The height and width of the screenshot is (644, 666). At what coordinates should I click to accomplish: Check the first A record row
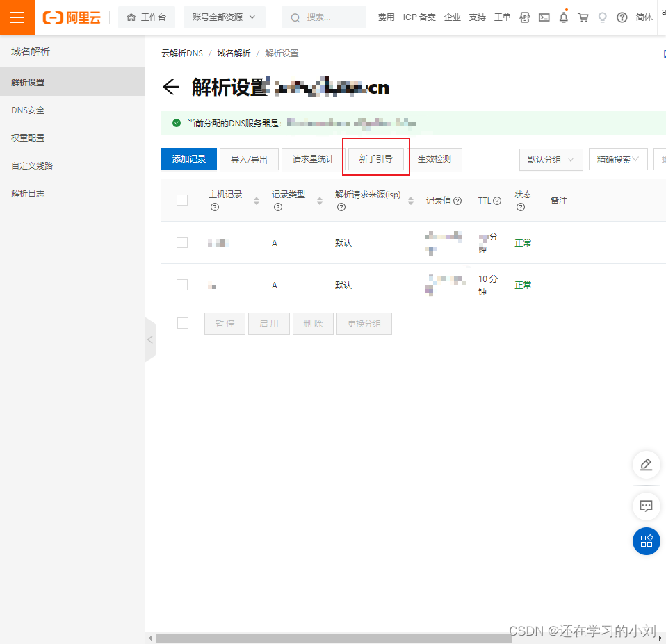pos(182,242)
